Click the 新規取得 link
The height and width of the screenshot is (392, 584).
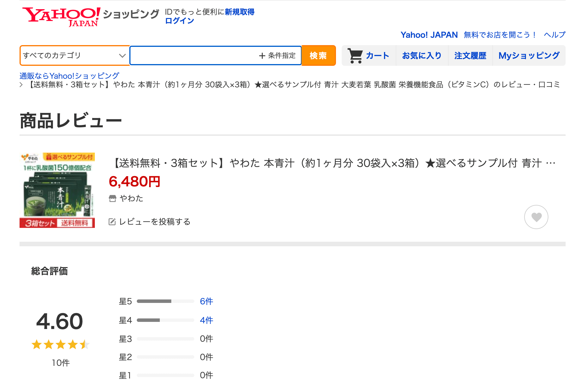point(240,12)
